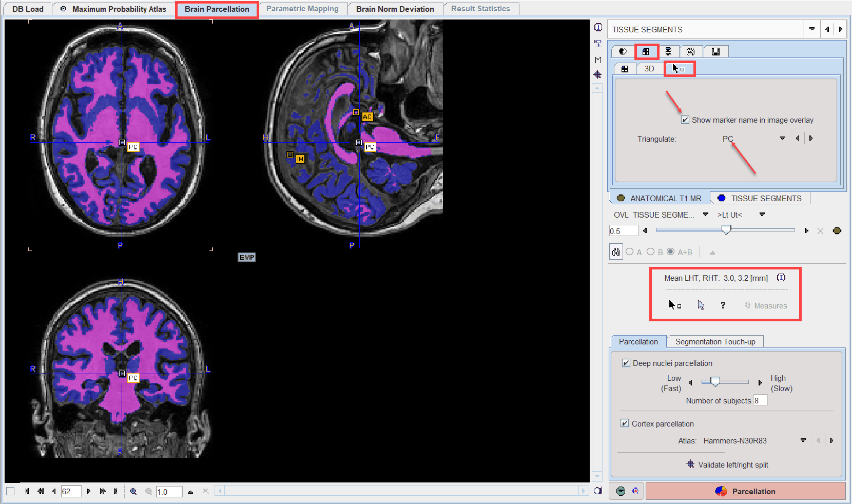Open the tab icon between layout and fusion tabs
Screen dimensions: 852x504
click(x=668, y=51)
